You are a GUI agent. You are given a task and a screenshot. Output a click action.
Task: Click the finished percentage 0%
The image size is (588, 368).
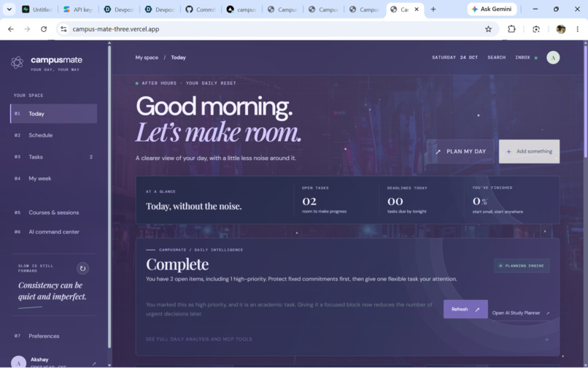pos(480,202)
